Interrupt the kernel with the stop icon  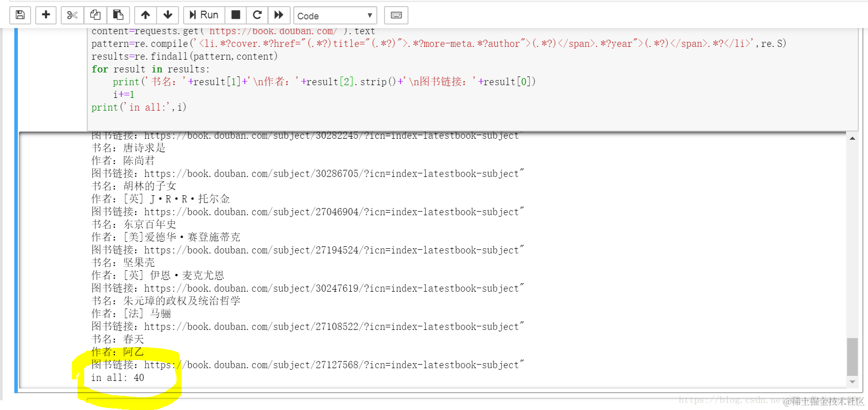pos(236,15)
